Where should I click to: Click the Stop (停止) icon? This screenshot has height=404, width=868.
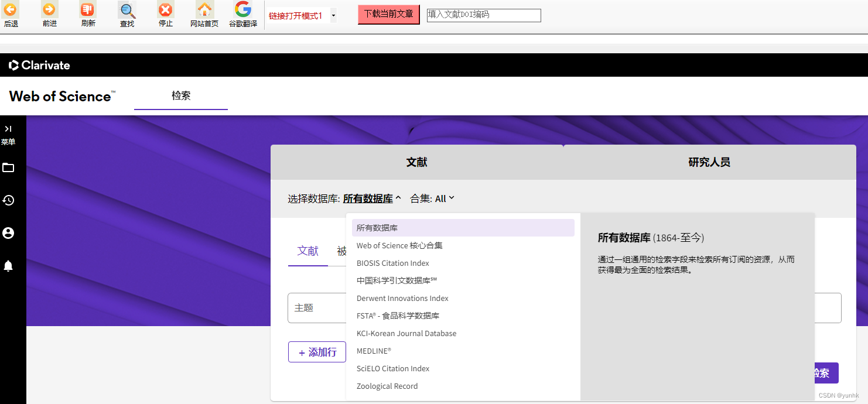[x=166, y=9]
